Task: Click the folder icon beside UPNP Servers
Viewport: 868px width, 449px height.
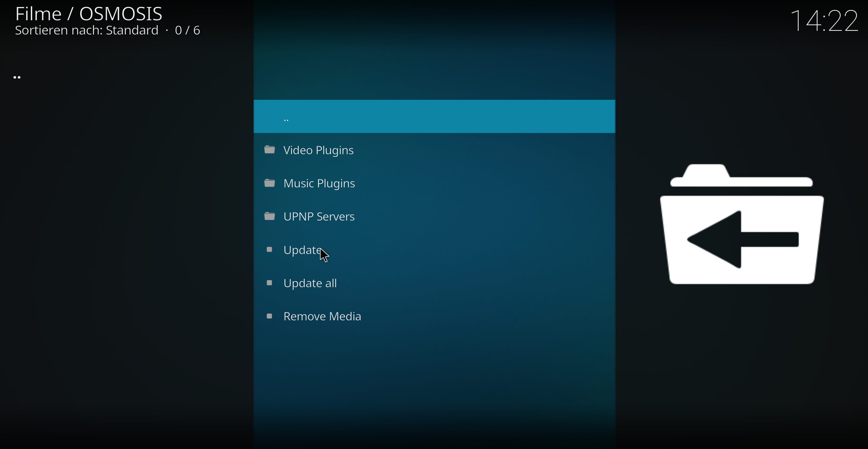Action: [270, 216]
